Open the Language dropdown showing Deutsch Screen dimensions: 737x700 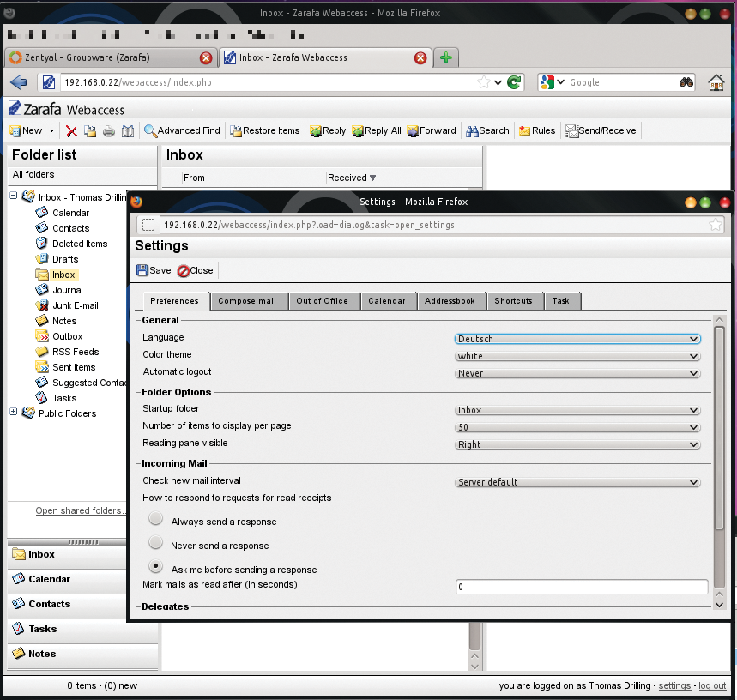point(577,339)
